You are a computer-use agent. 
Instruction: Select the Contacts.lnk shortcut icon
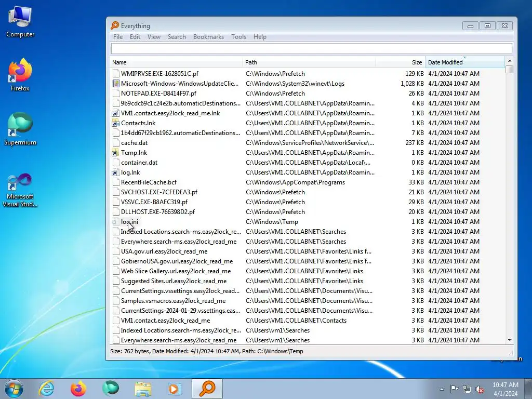[116, 123]
